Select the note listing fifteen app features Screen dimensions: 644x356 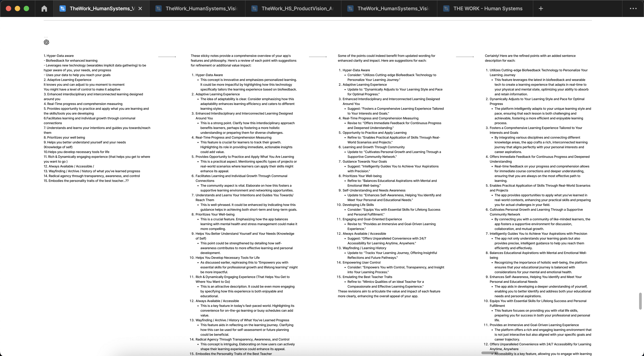pyautogui.click(x=97, y=117)
